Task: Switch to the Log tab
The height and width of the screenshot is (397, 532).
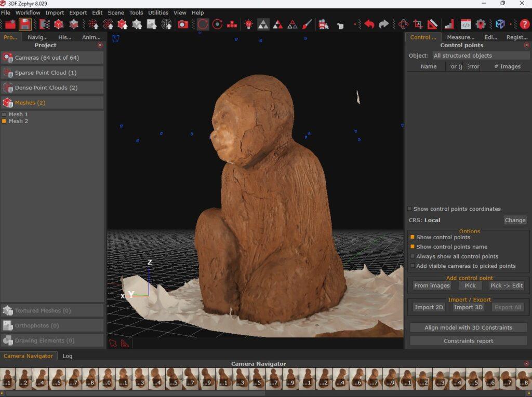Action: pyautogui.click(x=68, y=356)
